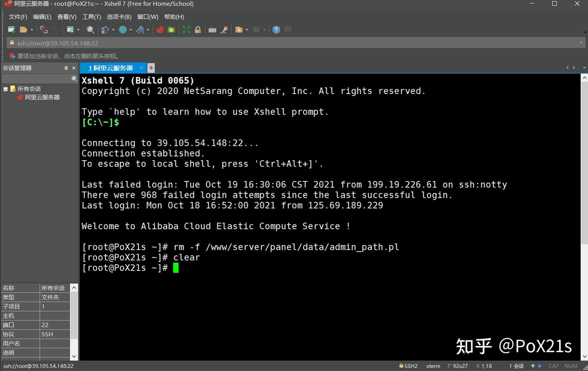Open the 文件(F) menu
This screenshot has height=371, width=588.
[x=18, y=17]
